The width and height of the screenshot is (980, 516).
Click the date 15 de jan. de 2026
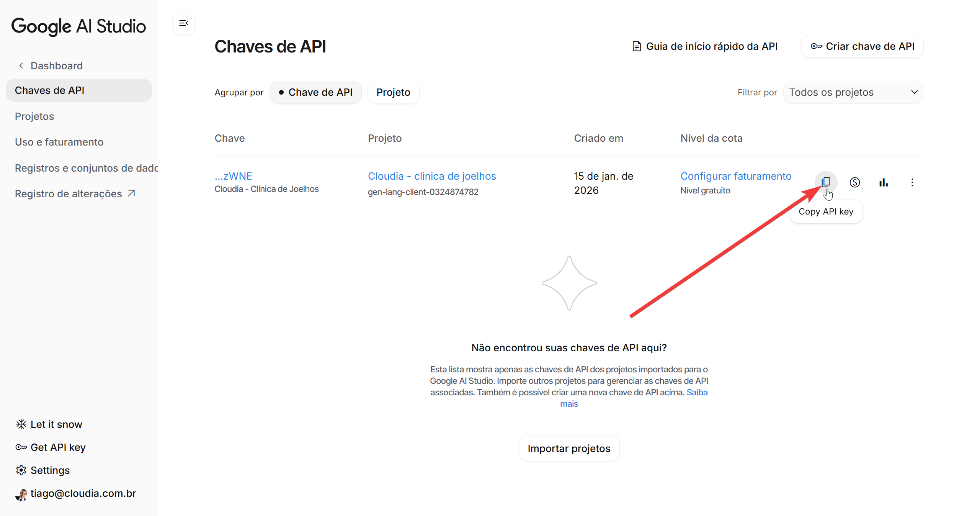tap(604, 183)
